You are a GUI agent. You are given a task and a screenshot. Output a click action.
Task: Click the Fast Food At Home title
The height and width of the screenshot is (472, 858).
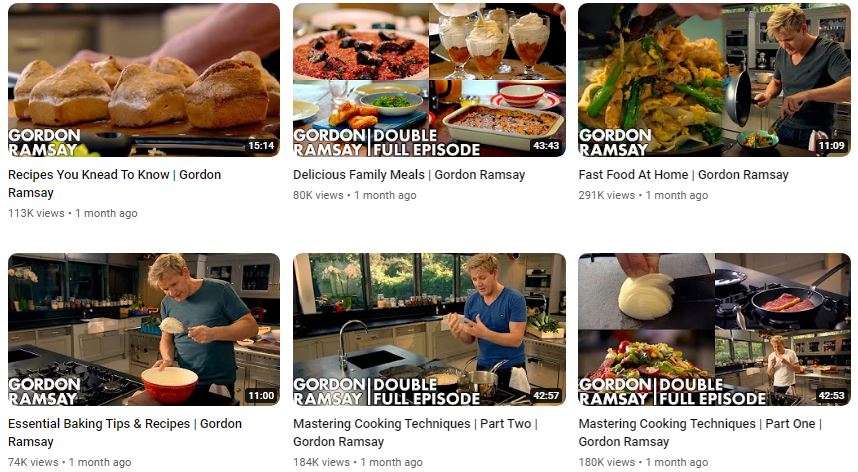683,174
